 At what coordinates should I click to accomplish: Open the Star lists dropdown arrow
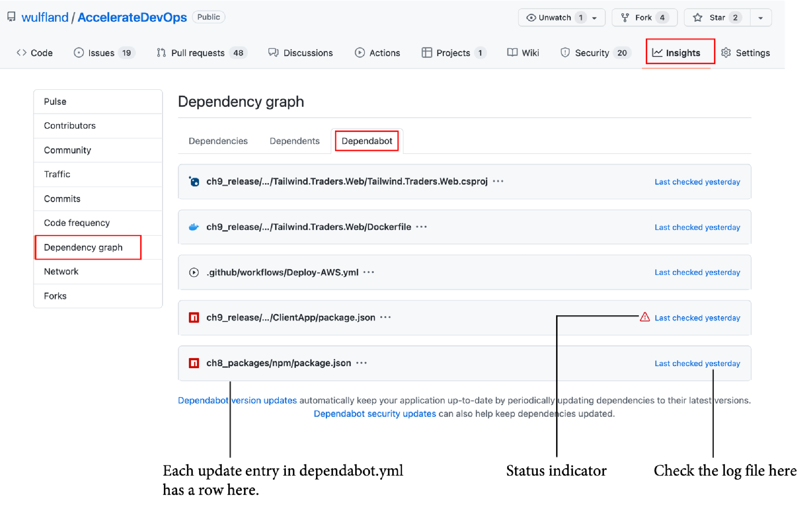[x=761, y=18]
